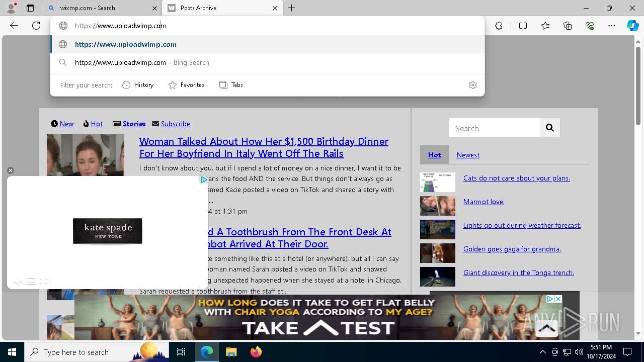This screenshot has height=362, width=644.
Task: Switch to the Newest sidebar tab
Action: (x=468, y=155)
